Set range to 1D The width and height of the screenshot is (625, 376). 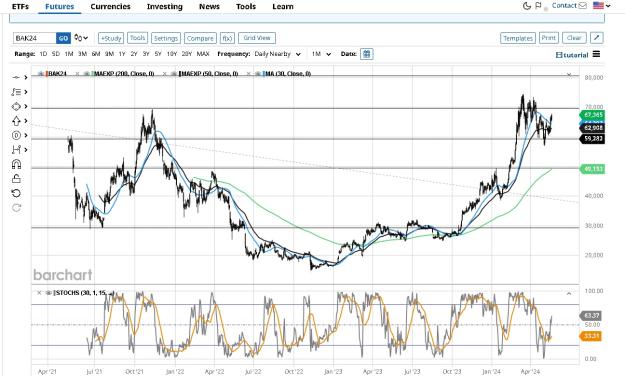click(x=43, y=54)
